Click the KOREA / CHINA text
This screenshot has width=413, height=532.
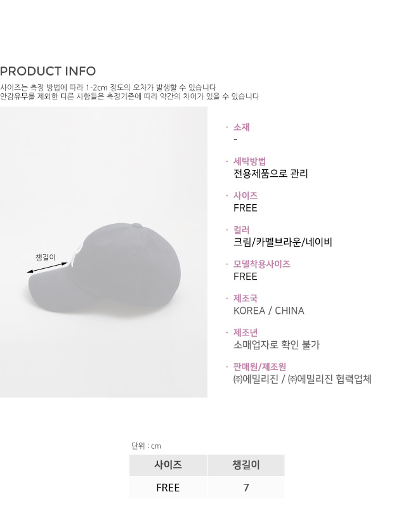pyautogui.click(x=269, y=311)
